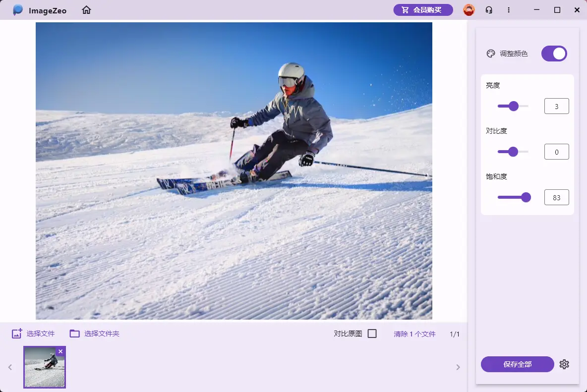Image resolution: width=587 pixels, height=392 pixels.
Task: Click 选择文件 to add an image
Action: click(x=33, y=334)
